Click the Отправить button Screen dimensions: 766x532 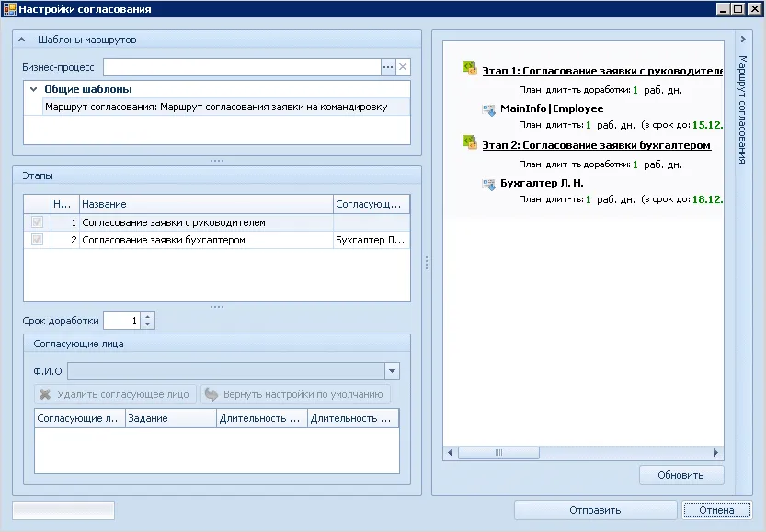pyautogui.click(x=595, y=510)
